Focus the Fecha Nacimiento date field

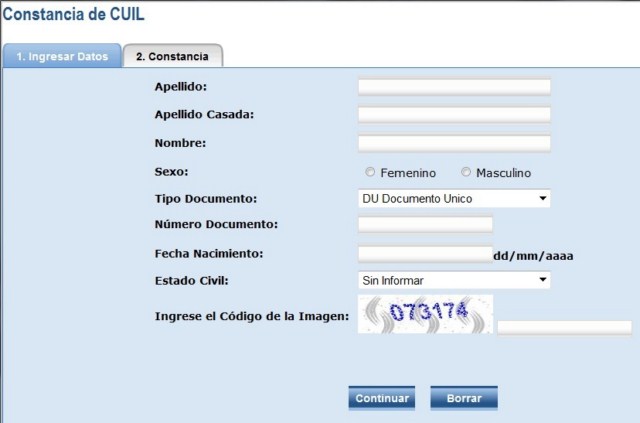[425, 254]
